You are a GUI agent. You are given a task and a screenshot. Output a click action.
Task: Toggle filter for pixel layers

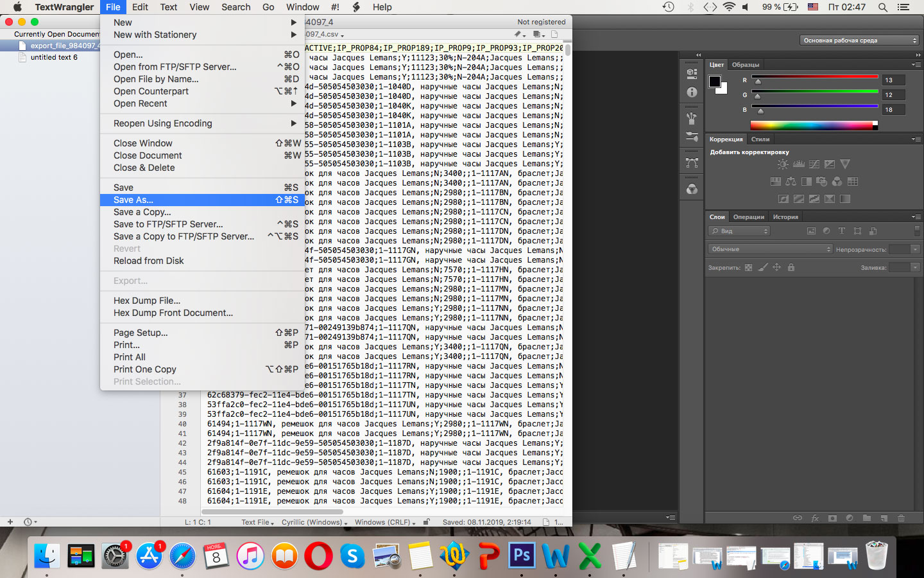click(x=811, y=231)
